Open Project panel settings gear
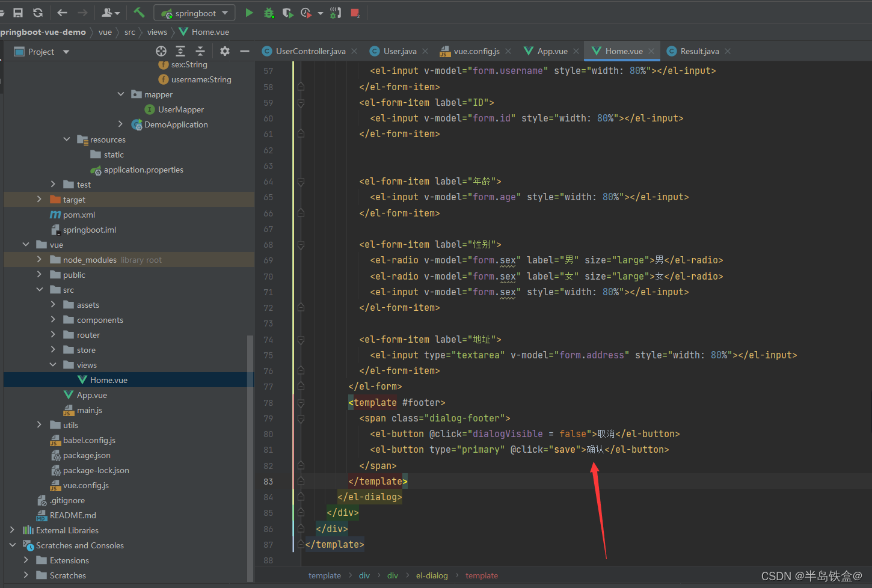This screenshot has width=872, height=588. click(225, 51)
